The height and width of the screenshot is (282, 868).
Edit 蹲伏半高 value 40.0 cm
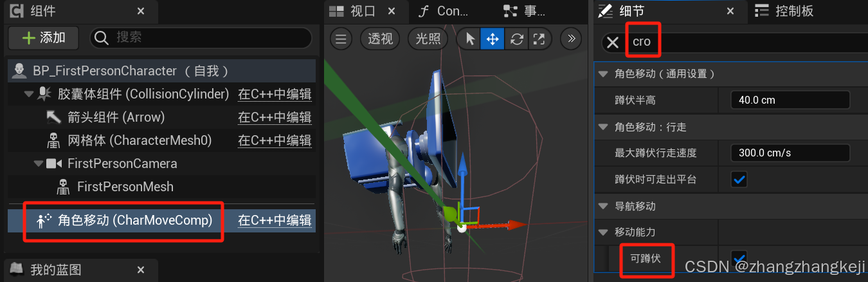click(790, 100)
